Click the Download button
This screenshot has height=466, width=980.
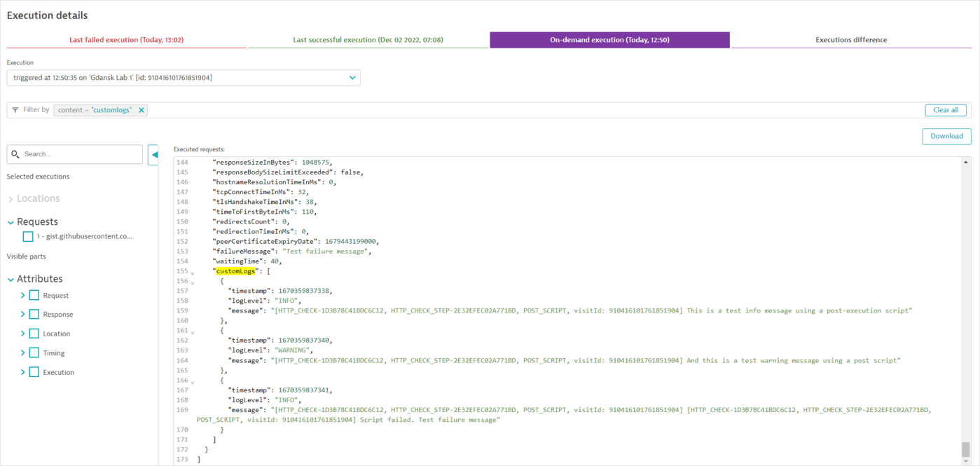point(946,136)
